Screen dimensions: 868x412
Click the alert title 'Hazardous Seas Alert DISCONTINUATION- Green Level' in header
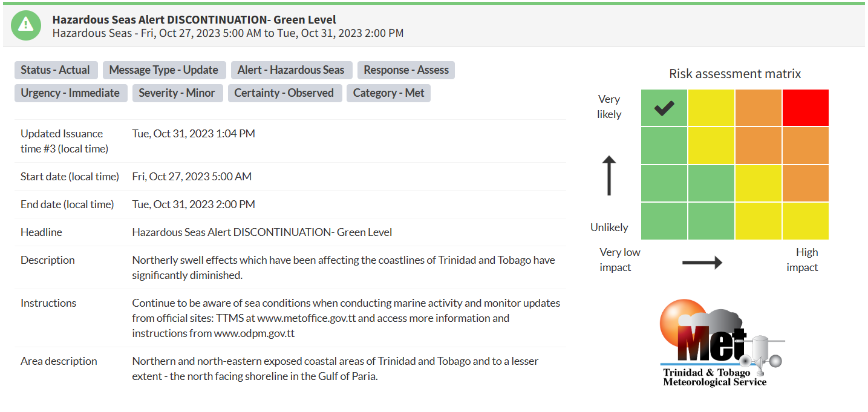click(194, 20)
